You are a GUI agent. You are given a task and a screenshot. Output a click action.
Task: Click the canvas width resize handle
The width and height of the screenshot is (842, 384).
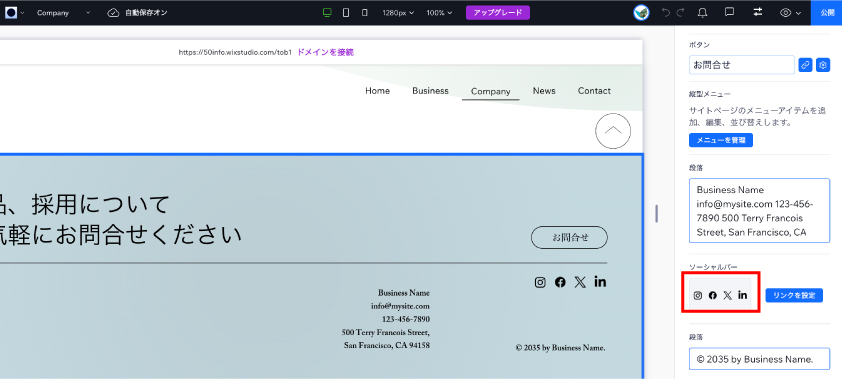[x=656, y=214]
